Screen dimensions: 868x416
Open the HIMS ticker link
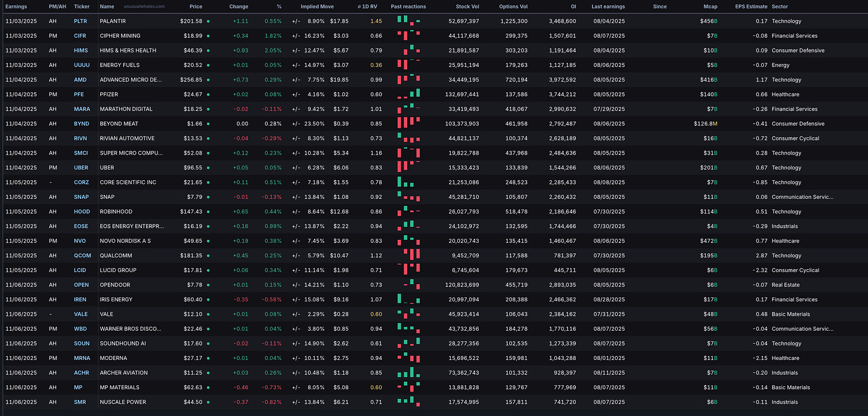80,50
